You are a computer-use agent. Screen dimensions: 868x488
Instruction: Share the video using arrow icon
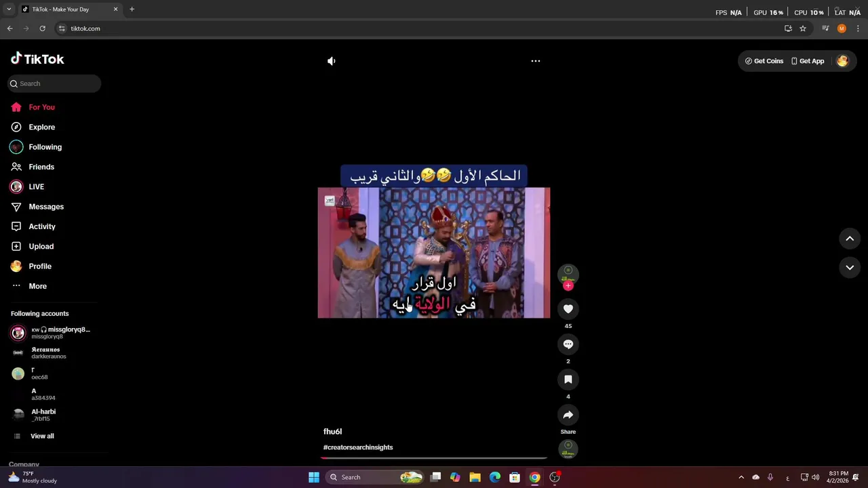coord(568,415)
